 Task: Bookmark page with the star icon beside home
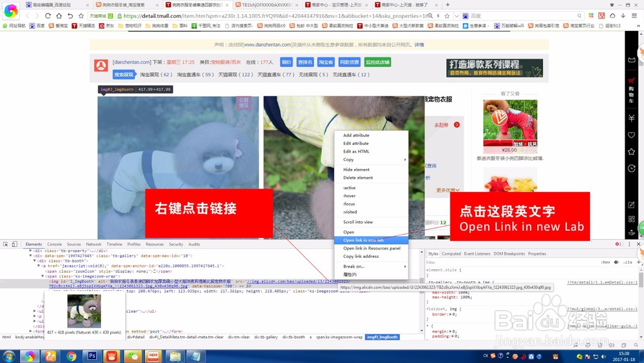(x=81, y=15)
